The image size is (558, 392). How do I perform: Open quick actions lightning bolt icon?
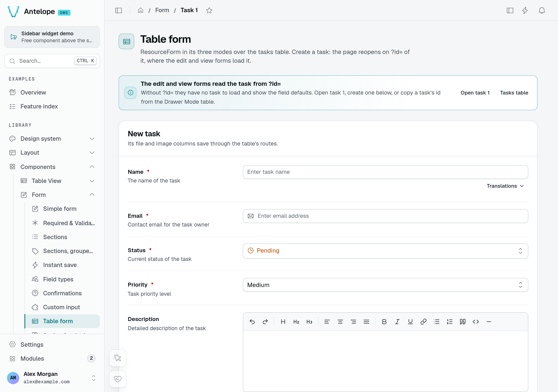tap(525, 10)
